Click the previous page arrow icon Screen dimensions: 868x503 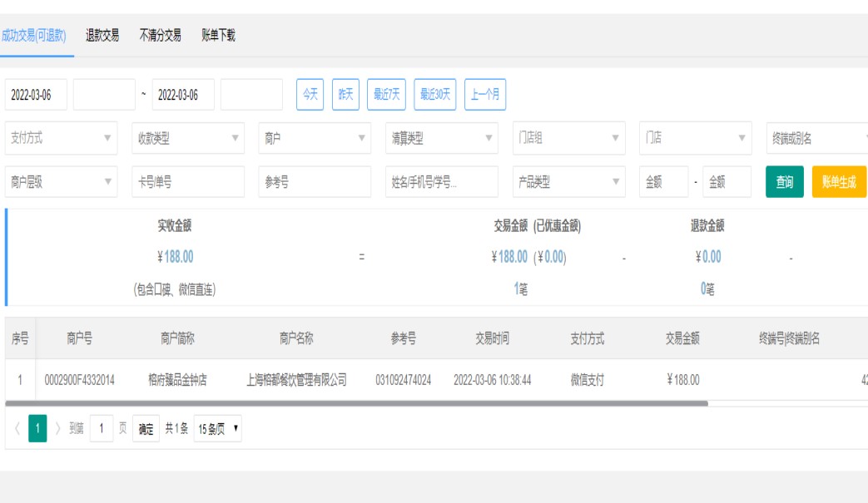[x=17, y=429]
